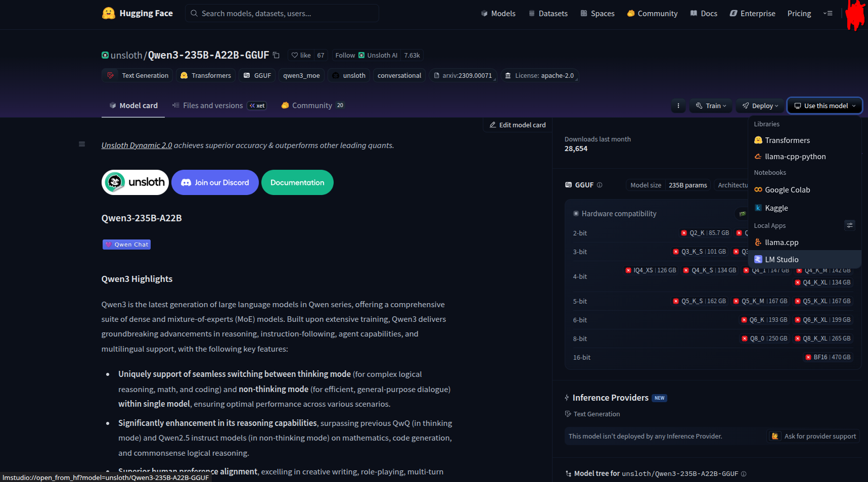Switch to the Files and versions tab
This screenshot has width=868, height=482.
coord(219,106)
